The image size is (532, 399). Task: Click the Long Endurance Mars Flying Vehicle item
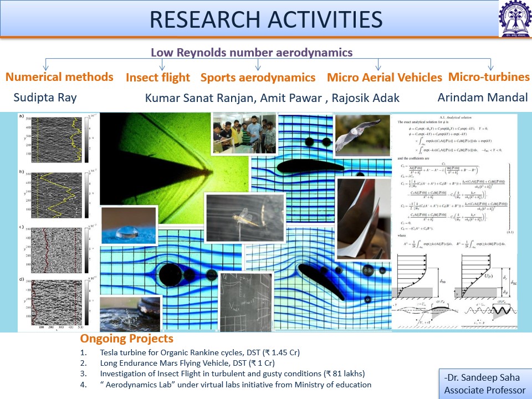point(187,363)
